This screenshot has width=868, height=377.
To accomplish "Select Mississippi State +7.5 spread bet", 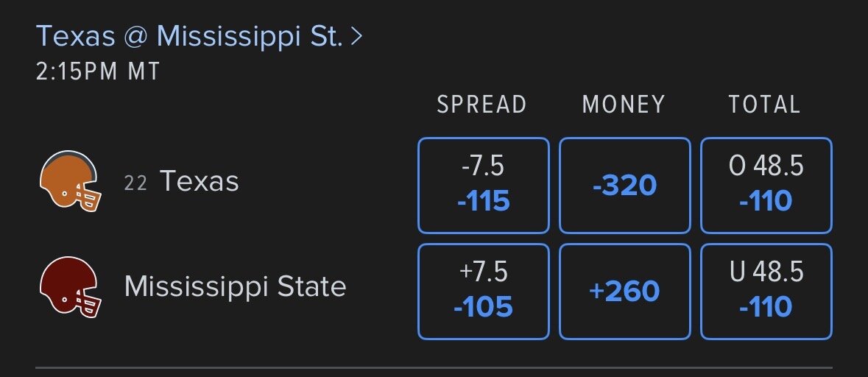I will point(483,292).
